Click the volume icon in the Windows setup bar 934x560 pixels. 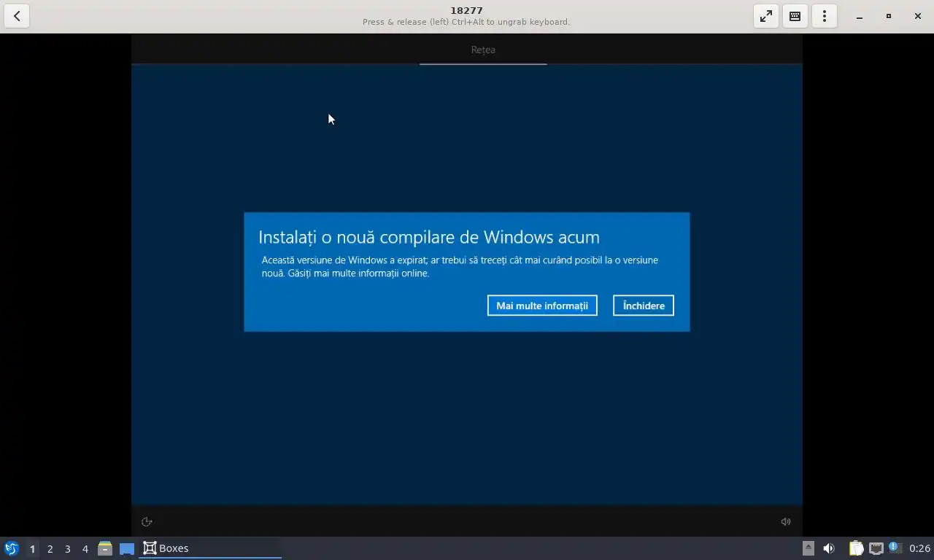pyautogui.click(x=786, y=521)
